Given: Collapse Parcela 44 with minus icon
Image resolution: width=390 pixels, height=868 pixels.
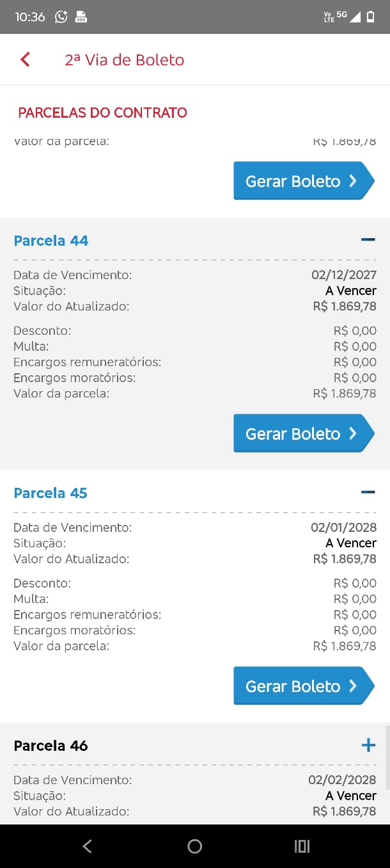Looking at the screenshot, I should point(368,239).
